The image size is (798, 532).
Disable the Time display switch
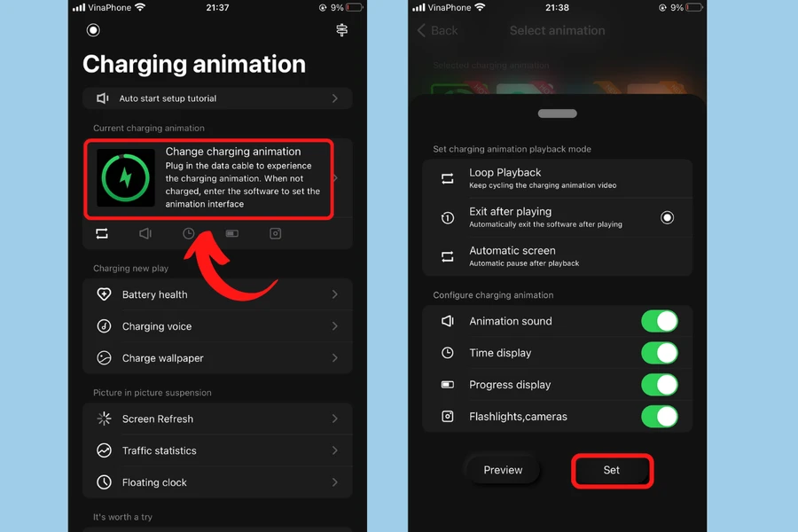(x=660, y=353)
